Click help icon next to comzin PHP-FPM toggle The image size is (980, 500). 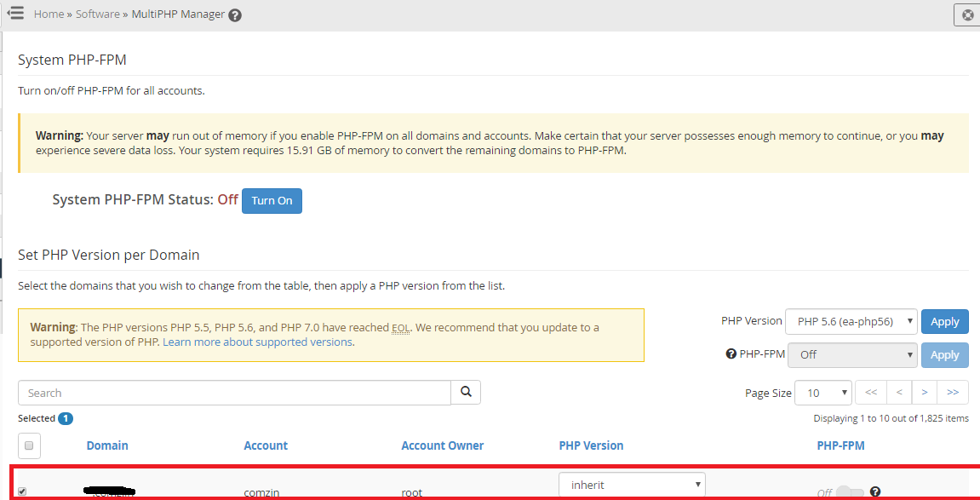(x=875, y=491)
